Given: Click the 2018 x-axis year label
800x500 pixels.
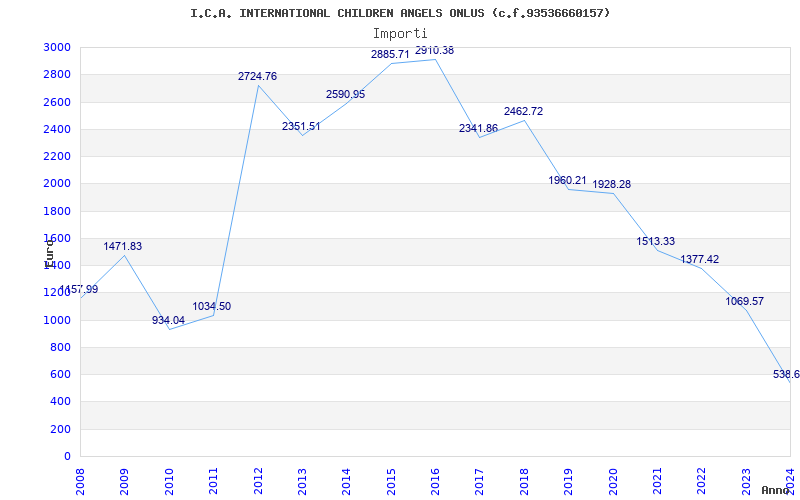Looking at the screenshot, I should click(524, 481).
